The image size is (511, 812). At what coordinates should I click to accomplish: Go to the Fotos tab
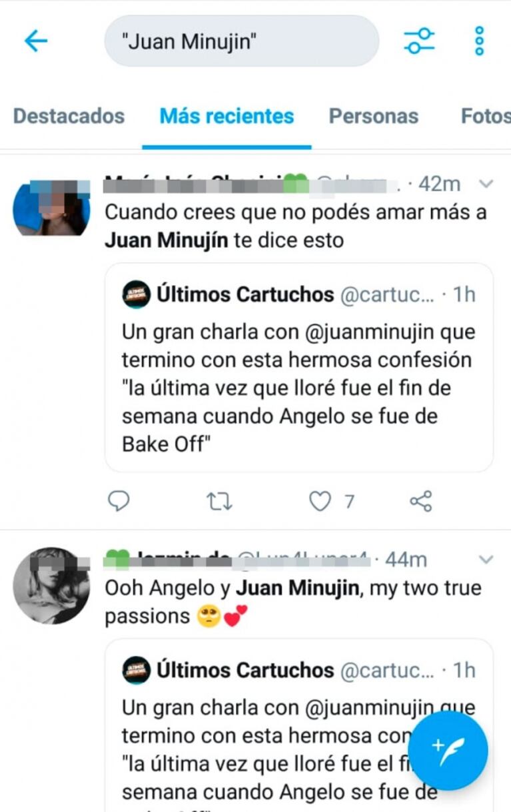pos(485,116)
